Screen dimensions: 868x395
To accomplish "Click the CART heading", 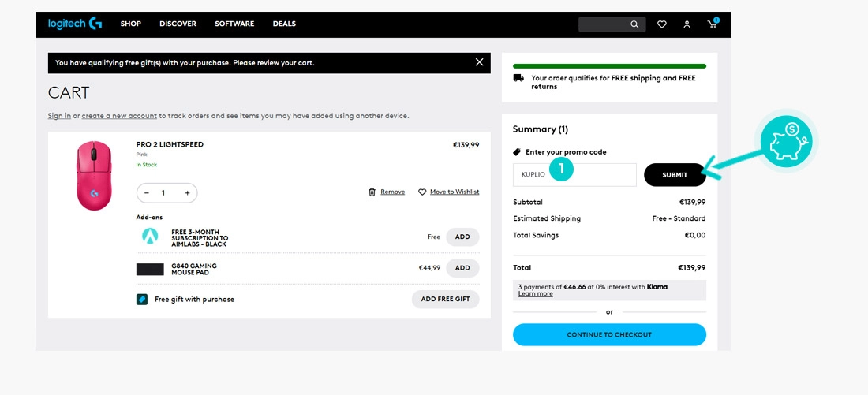I will 69,92.
